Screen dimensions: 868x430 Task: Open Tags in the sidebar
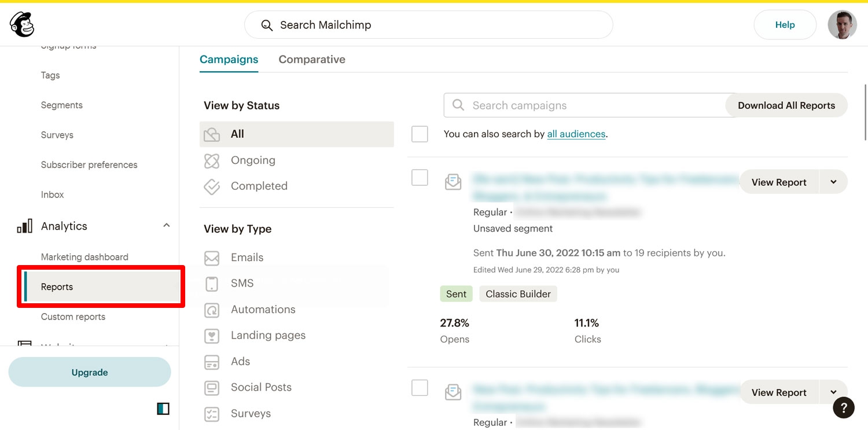point(50,75)
